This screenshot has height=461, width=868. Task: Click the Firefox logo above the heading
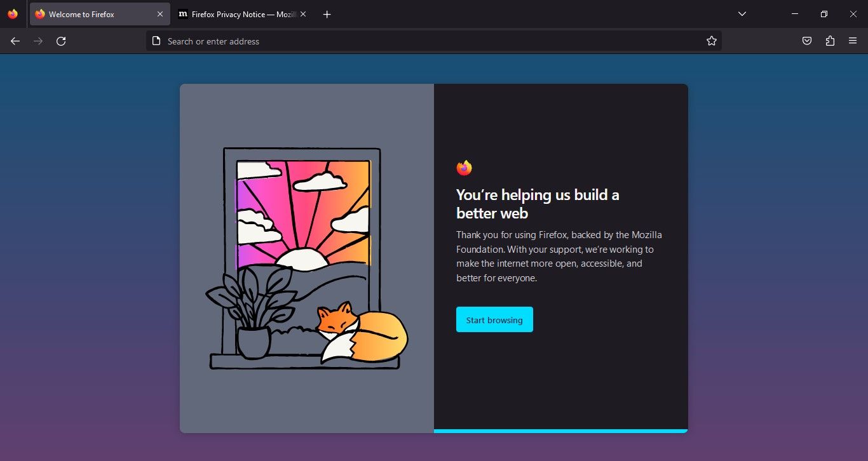[x=464, y=168]
